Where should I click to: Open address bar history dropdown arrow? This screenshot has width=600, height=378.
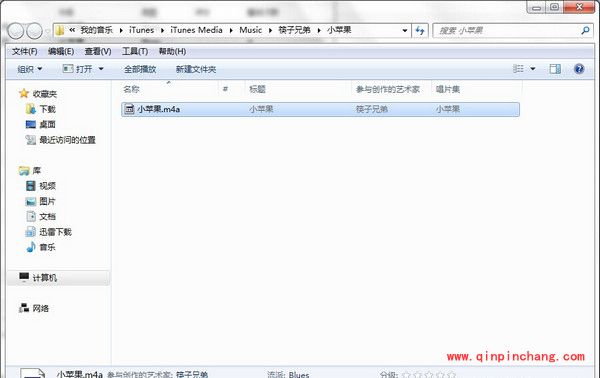pos(404,31)
